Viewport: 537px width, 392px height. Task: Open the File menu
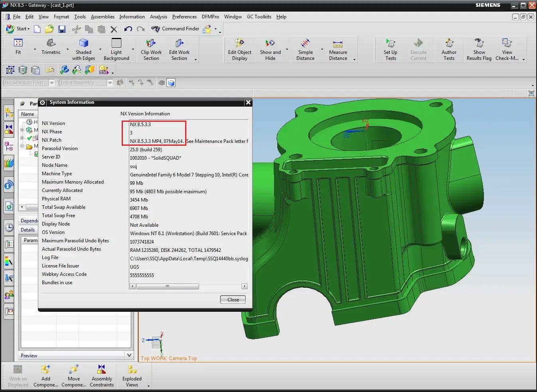[16, 17]
